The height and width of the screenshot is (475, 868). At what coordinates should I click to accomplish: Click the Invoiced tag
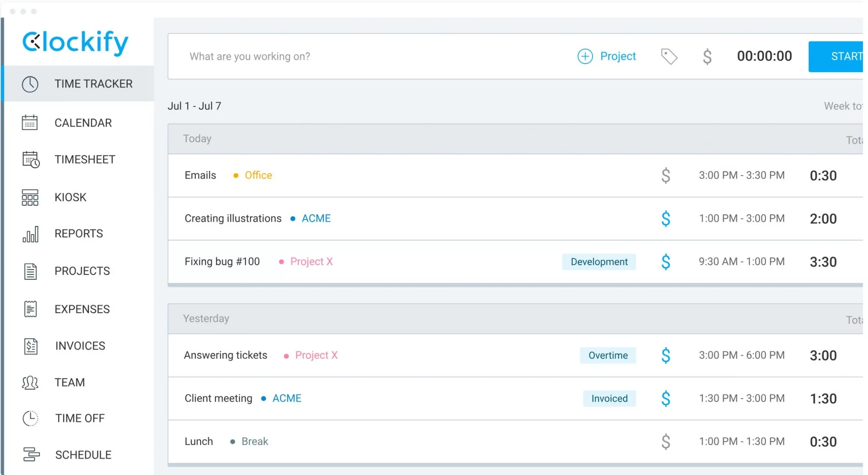[609, 399]
